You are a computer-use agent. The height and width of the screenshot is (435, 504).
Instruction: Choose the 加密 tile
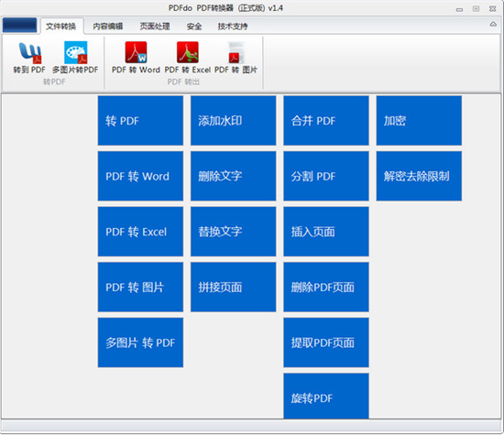(419, 121)
